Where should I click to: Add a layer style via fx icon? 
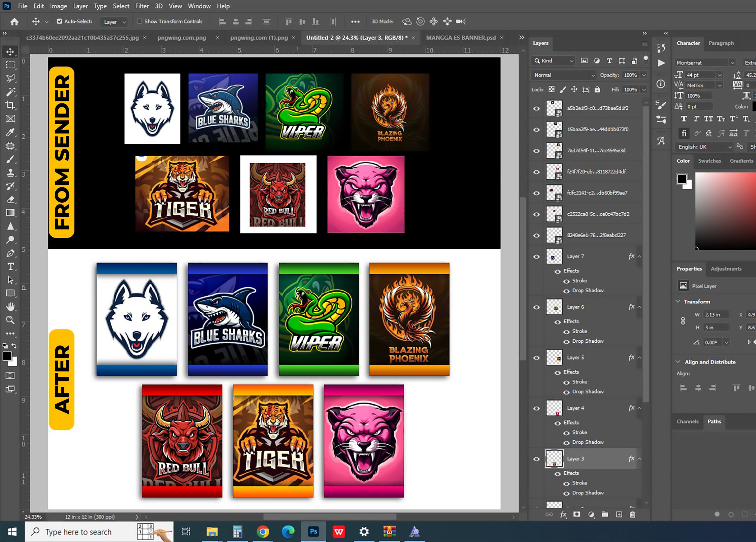(x=563, y=514)
